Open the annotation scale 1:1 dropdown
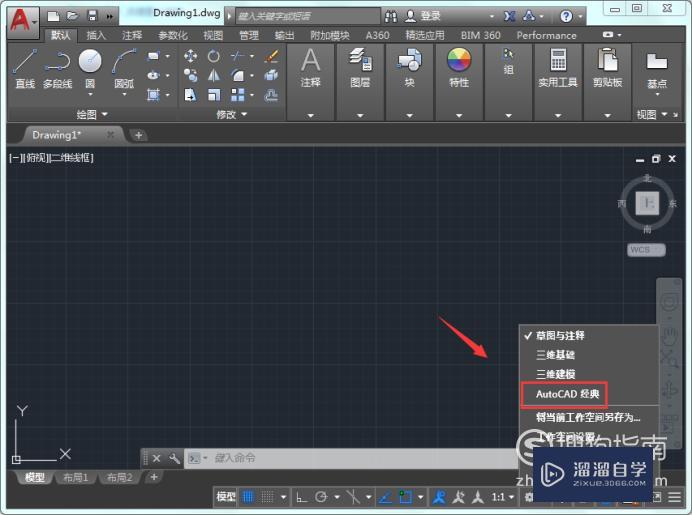This screenshot has height=515, width=692. [503, 497]
